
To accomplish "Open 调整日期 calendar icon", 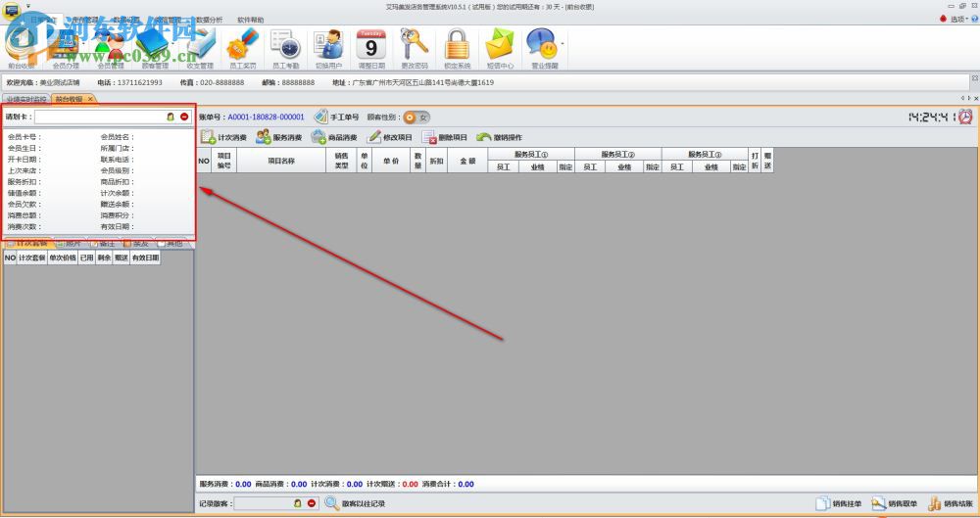I will [371, 49].
